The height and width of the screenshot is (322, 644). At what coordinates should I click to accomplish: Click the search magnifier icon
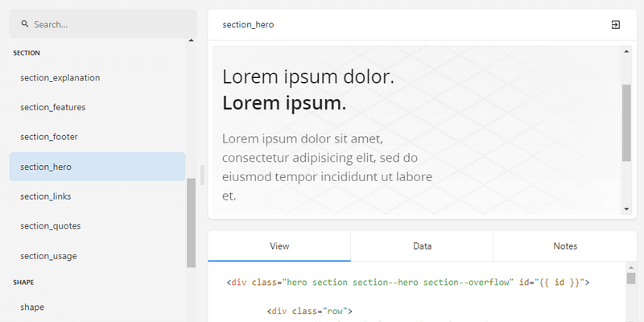24,24
